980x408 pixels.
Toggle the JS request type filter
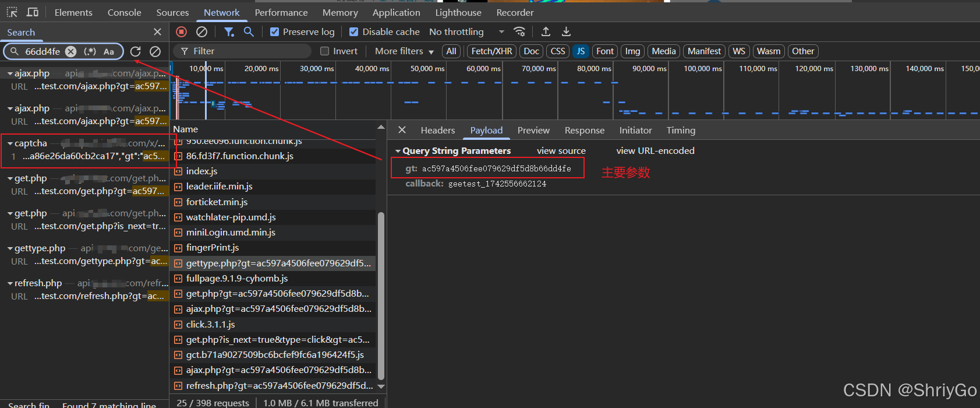[581, 51]
